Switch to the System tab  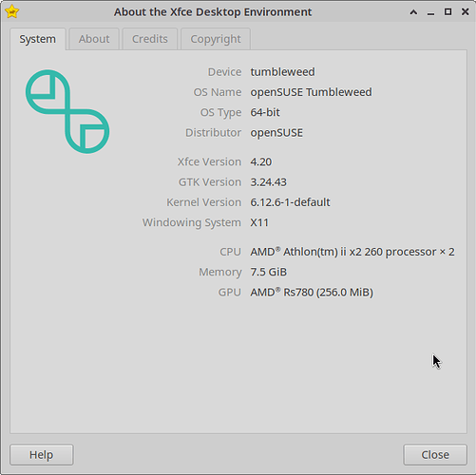(38, 39)
